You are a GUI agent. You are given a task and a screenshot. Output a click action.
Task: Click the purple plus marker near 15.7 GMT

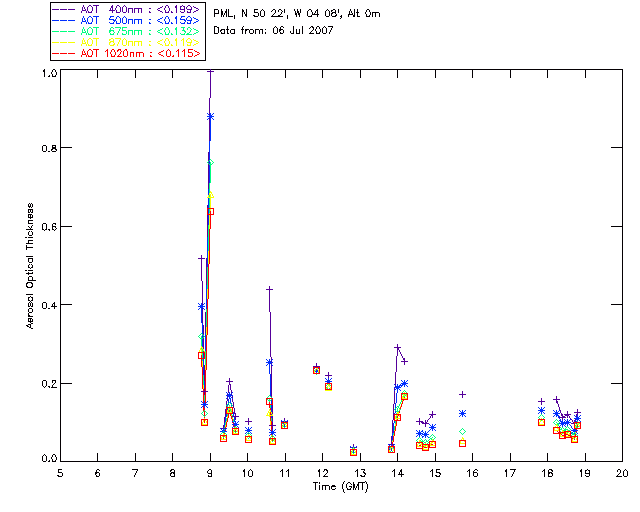[462, 394]
